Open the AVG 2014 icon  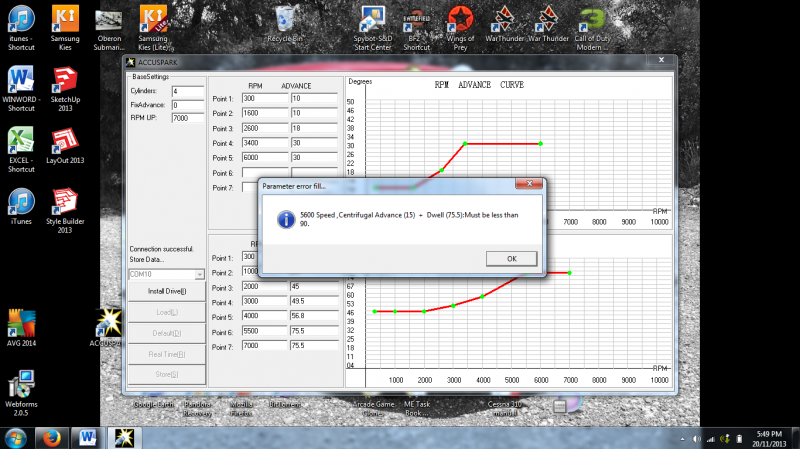pos(21,328)
